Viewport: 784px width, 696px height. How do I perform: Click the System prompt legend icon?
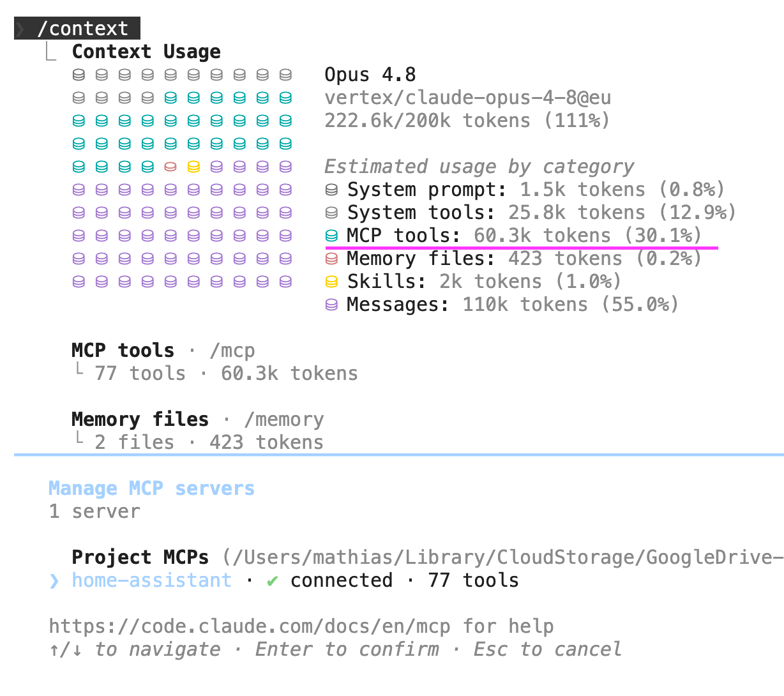pyautogui.click(x=331, y=190)
